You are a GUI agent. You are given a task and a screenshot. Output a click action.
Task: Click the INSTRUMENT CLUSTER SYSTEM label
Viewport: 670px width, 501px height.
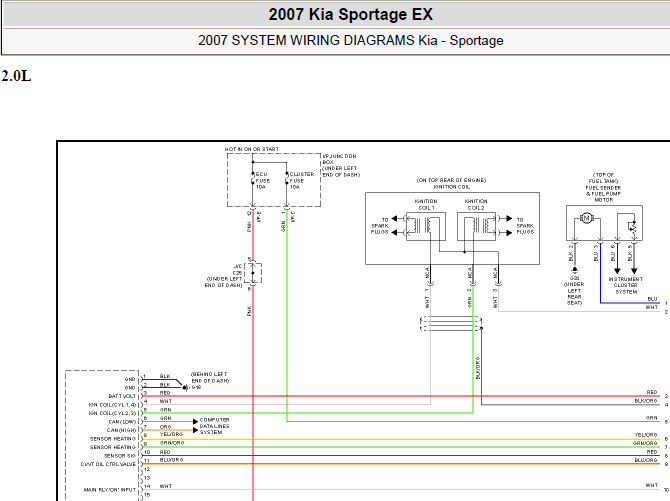tap(626, 285)
